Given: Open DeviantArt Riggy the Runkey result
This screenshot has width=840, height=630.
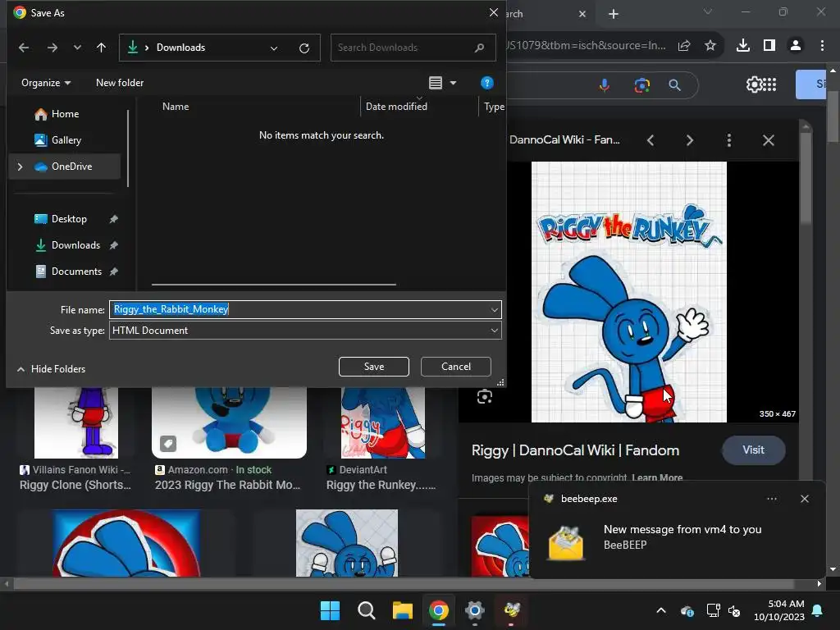Looking at the screenshot, I should [x=383, y=422].
